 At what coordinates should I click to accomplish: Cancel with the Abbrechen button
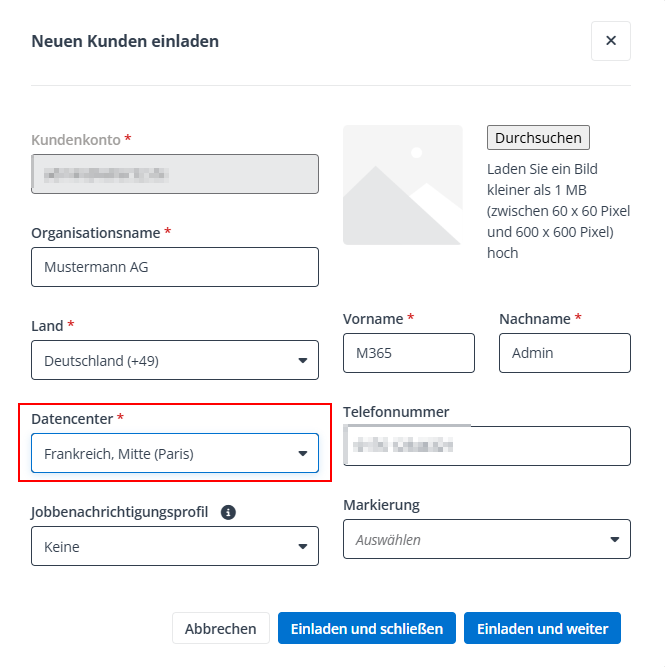click(x=221, y=628)
